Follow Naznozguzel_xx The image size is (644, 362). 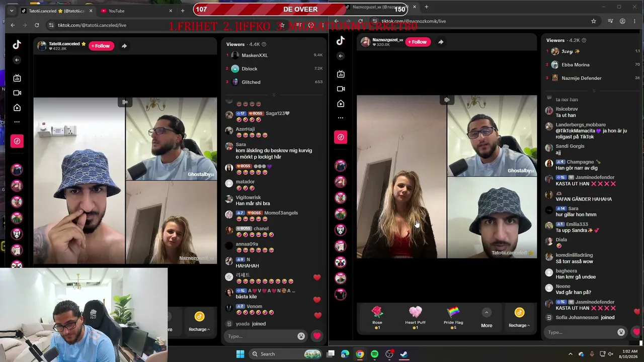click(418, 42)
